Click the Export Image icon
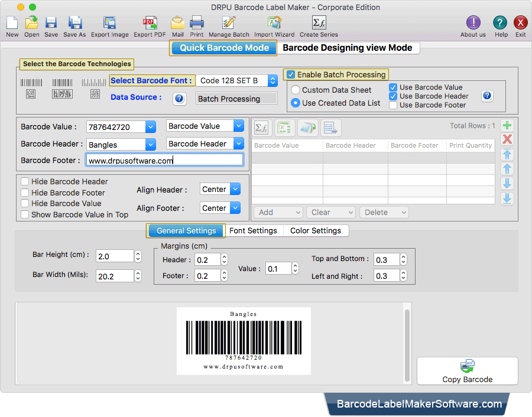Image resolution: width=532 pixels, height=417 pixels. click(109, 23)
